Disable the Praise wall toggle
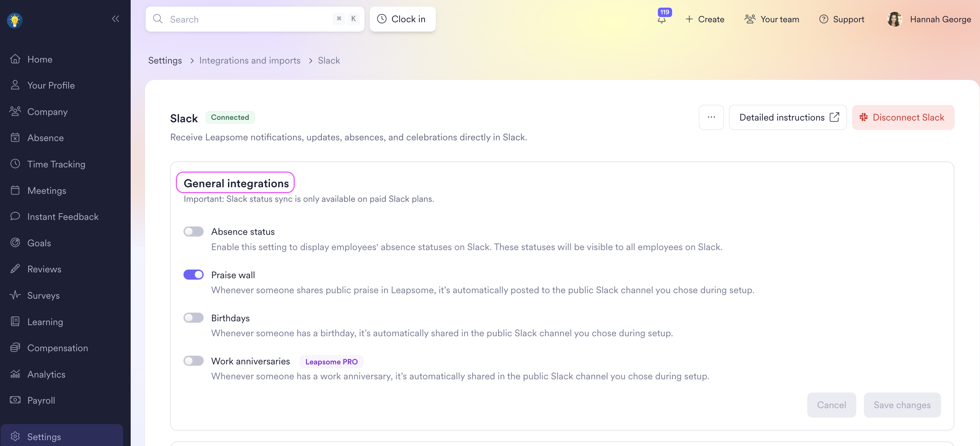The height and width of the screenshot is (446, 980). click(x=193, y=274)
